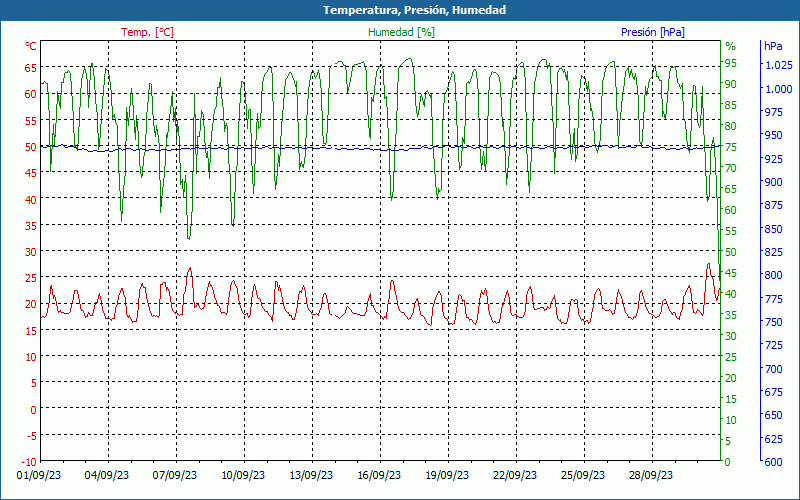
Task: Select the 'Humedad [%]' legend label
Action: pos(401,32)
